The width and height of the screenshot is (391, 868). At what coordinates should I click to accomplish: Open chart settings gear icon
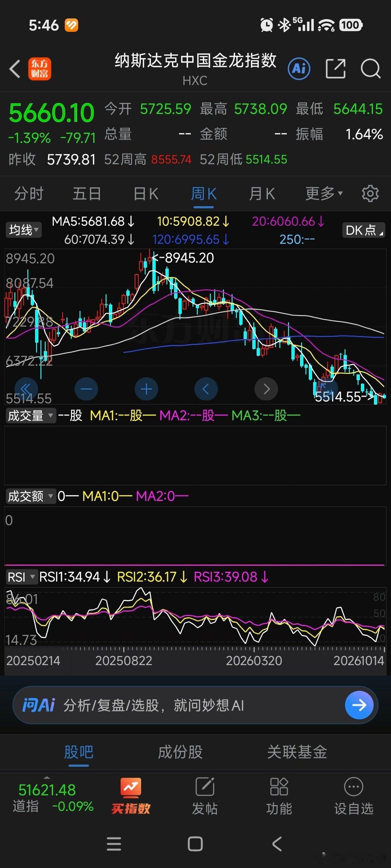click(370, 193)
